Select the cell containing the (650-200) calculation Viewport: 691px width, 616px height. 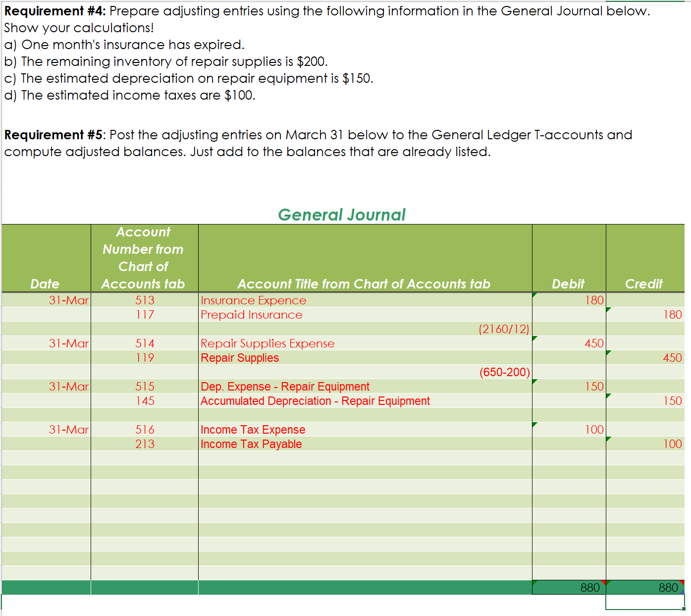504,372
